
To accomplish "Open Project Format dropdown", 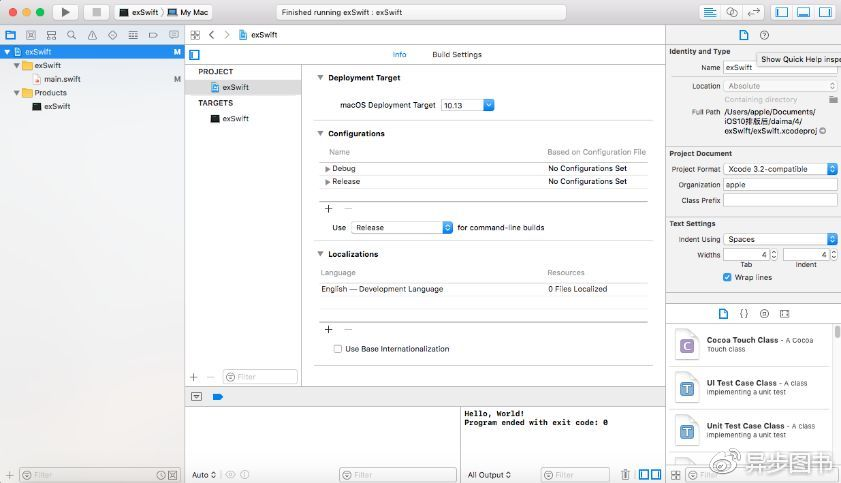I will tap(780, 169).
